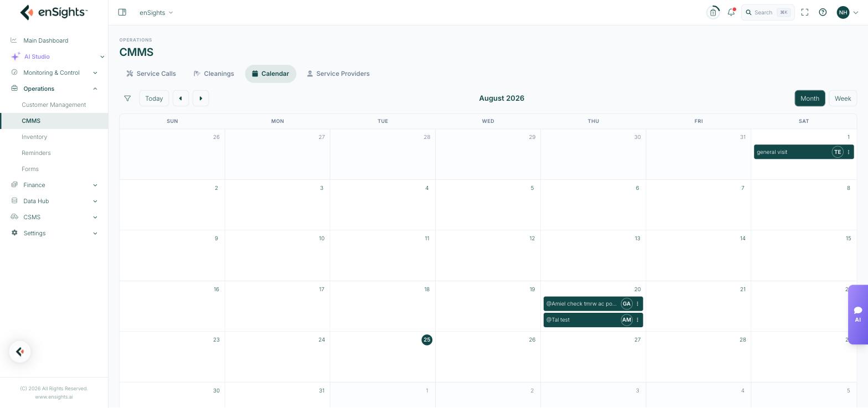868x408 pixels.
Task: Click the TE assignee badge
Action: [838, 152]
